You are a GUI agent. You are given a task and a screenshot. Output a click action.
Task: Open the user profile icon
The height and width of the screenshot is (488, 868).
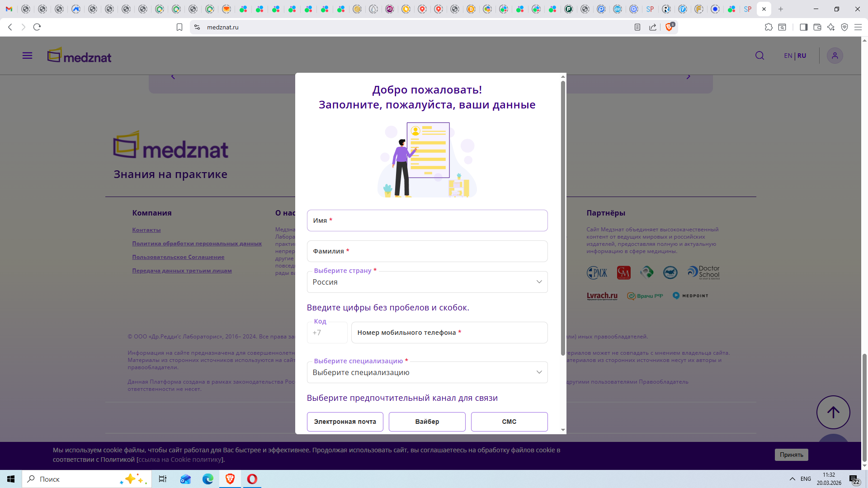tap(835, 56)
